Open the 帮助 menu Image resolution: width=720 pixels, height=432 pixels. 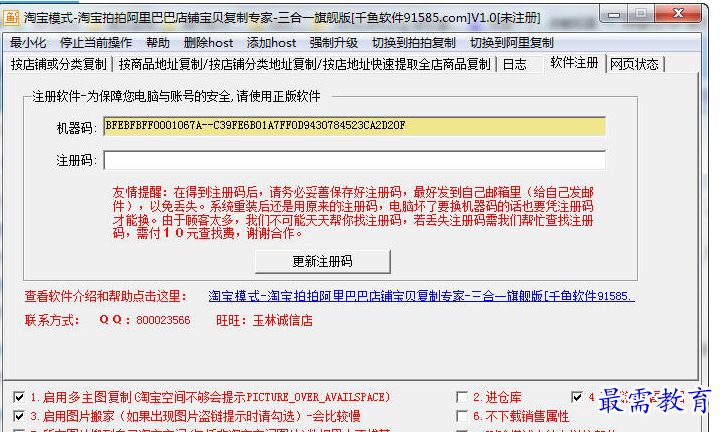click(x=158, y=43)
